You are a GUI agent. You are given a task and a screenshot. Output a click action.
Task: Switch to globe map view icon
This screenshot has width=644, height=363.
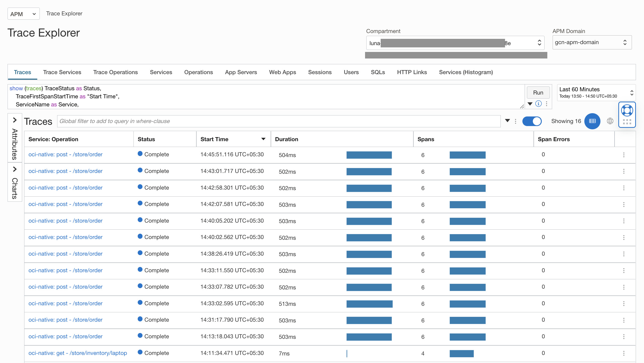610,121
